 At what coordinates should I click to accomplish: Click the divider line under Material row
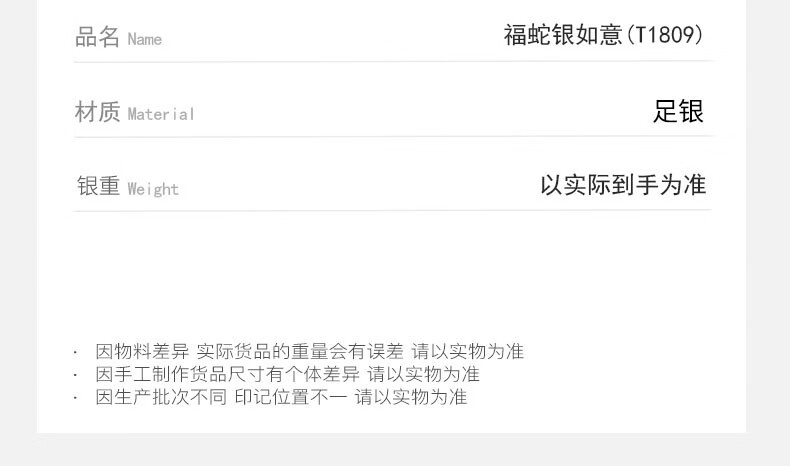(x=393, y=136)
